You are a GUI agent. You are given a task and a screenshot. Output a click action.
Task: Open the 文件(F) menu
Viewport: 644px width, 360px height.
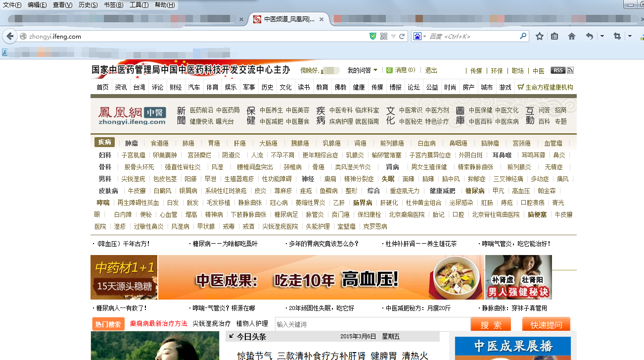pyautogui.click(x=12, y=5)
